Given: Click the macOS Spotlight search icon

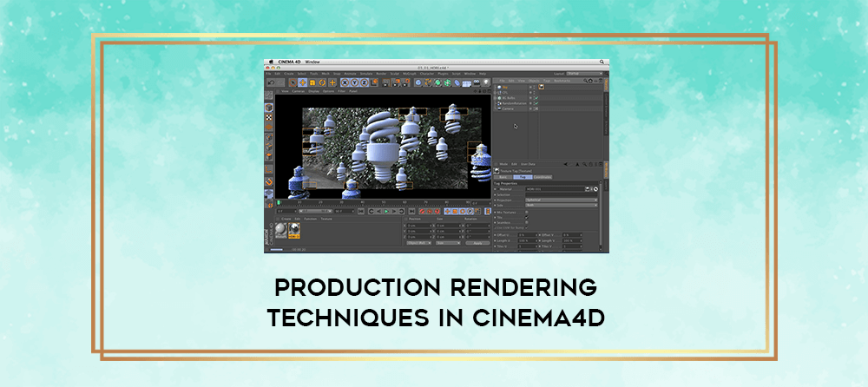Looking at the screenshot, I should [602, 62].
